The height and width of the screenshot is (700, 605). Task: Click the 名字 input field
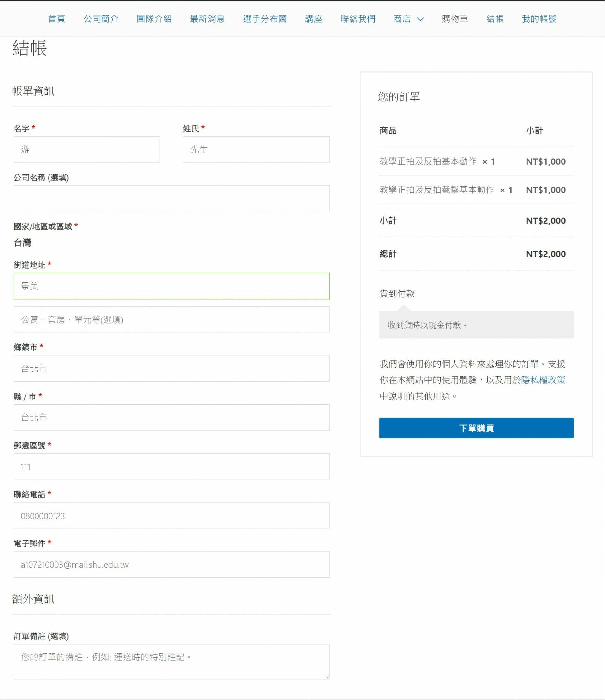tap(87, 149)
